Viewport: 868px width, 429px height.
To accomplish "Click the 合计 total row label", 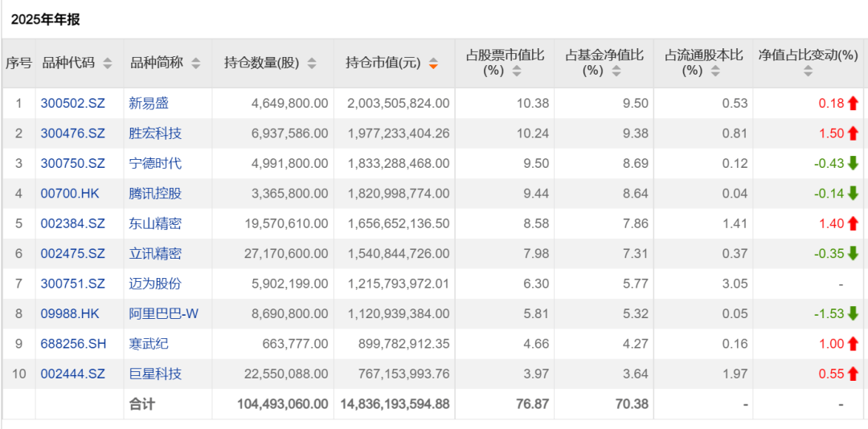I will tap(142, 404).
